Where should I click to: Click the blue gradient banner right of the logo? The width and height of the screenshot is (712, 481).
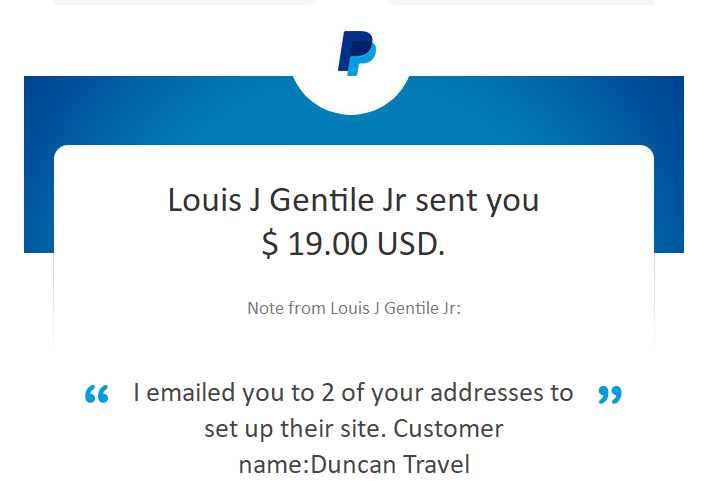coord(545,110)
